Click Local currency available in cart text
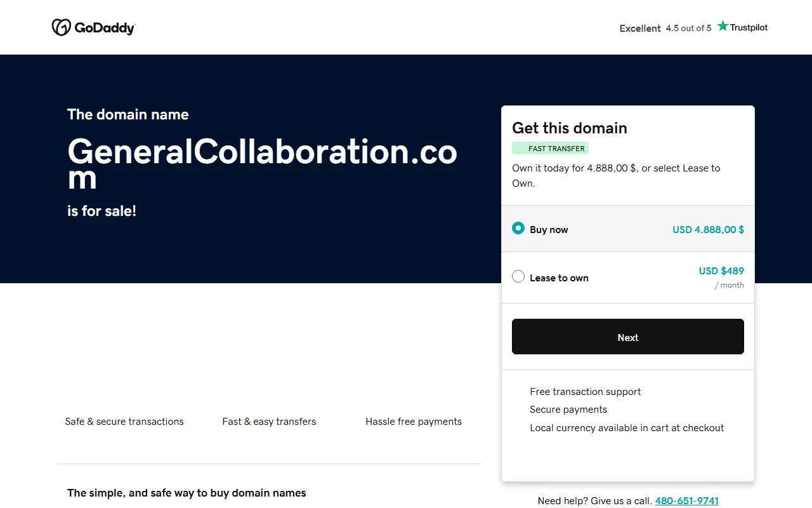The image size is (812, 508). point(627,428)
